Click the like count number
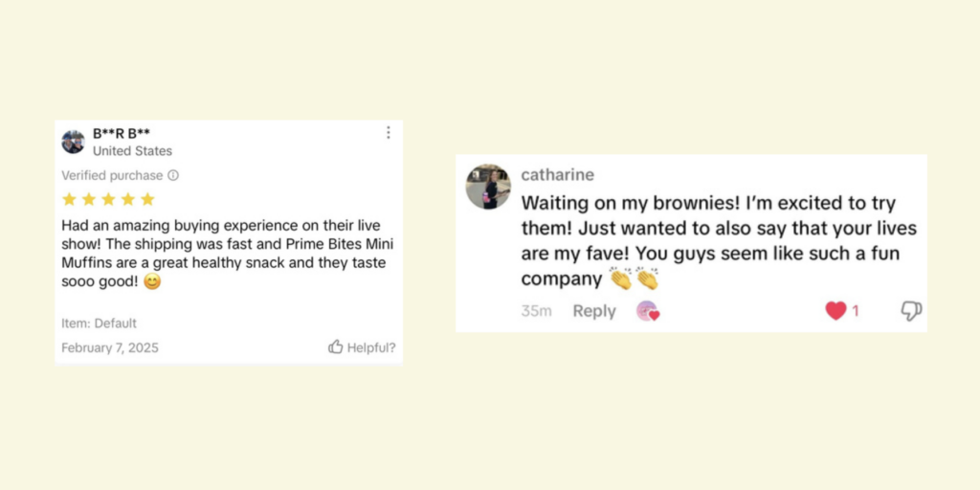This screenshot has width=980, height=490. pos(856,311)
